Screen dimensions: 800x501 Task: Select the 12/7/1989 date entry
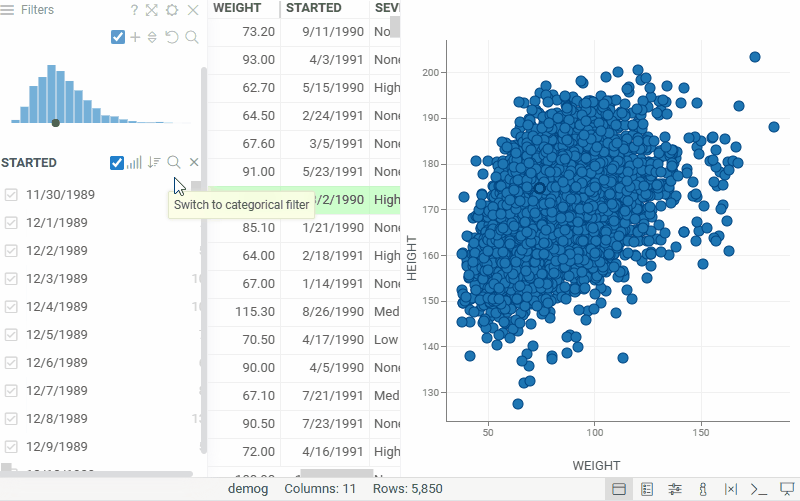57,391
